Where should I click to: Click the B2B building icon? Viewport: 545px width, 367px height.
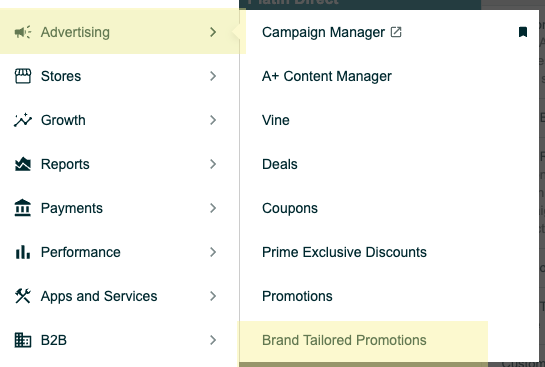(23, 340)
